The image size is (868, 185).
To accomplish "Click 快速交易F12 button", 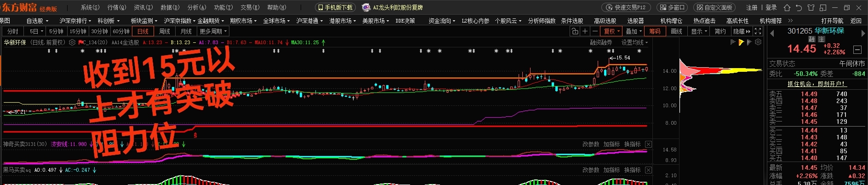I will tap(627, 7).
